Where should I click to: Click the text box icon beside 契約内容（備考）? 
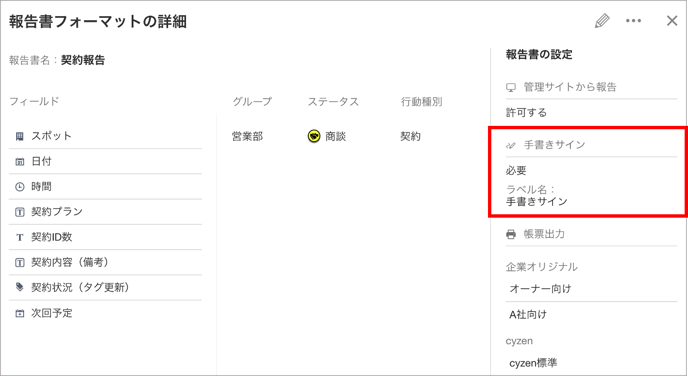(x=19, y=263)
